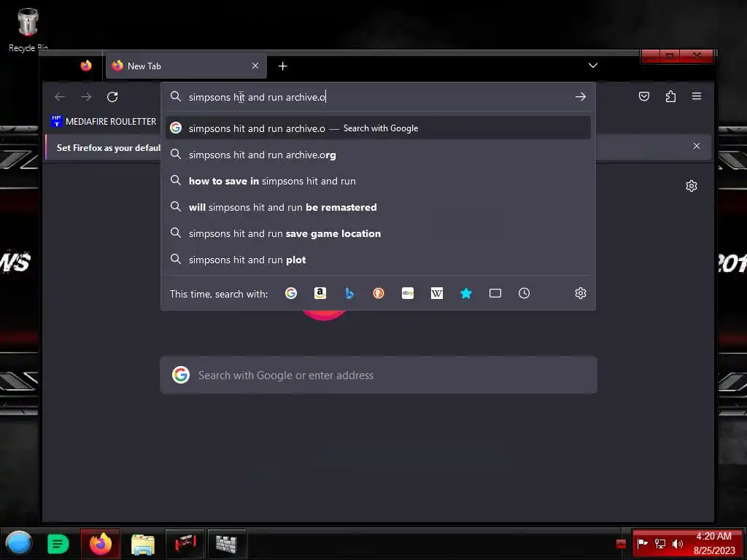The width and height of the screenshot is (747, 560).
Task: Open the Extensions puzzle icon
Action: [671, 97]
